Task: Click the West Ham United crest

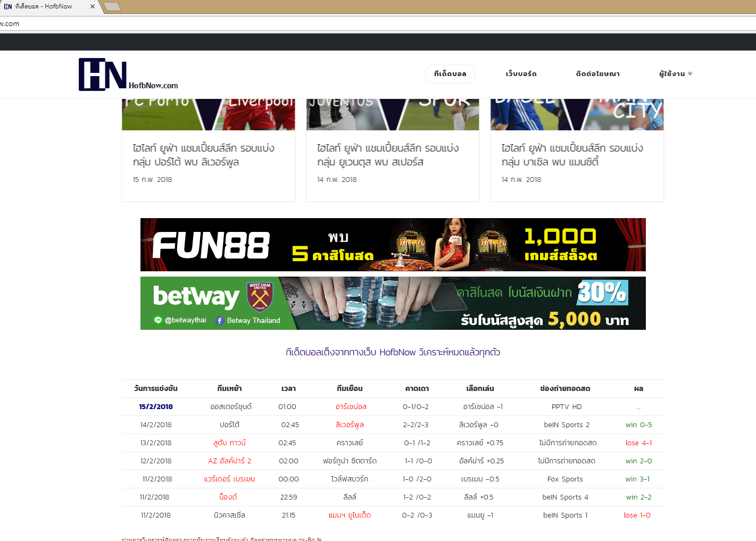Action: pos(260,296)
